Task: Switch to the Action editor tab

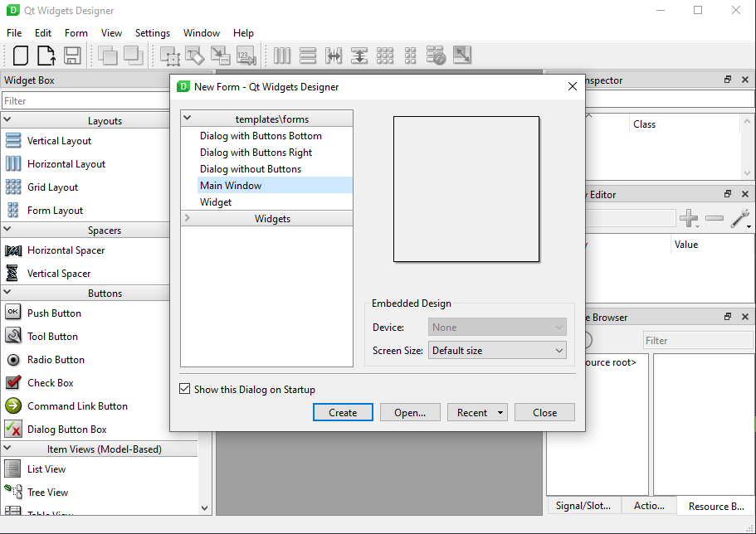Action: (649, 506)
